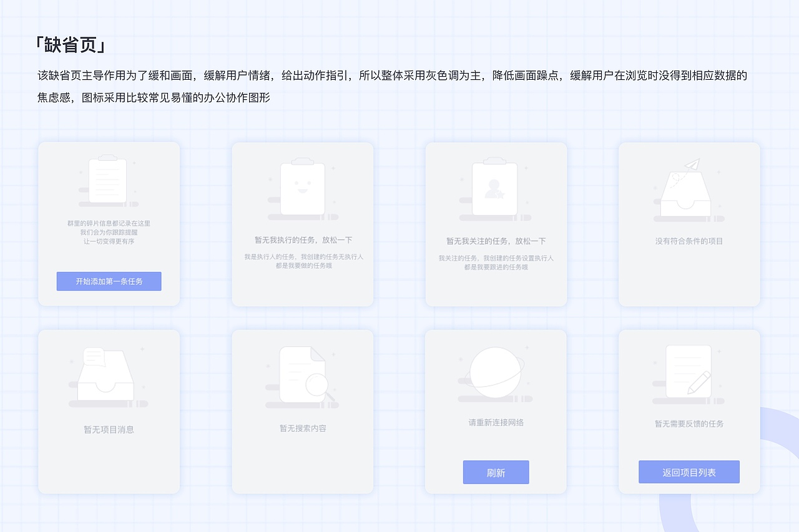Click the 请重新连接网络 message text
Screen dimensions: 799x532
tap(496, 421)
